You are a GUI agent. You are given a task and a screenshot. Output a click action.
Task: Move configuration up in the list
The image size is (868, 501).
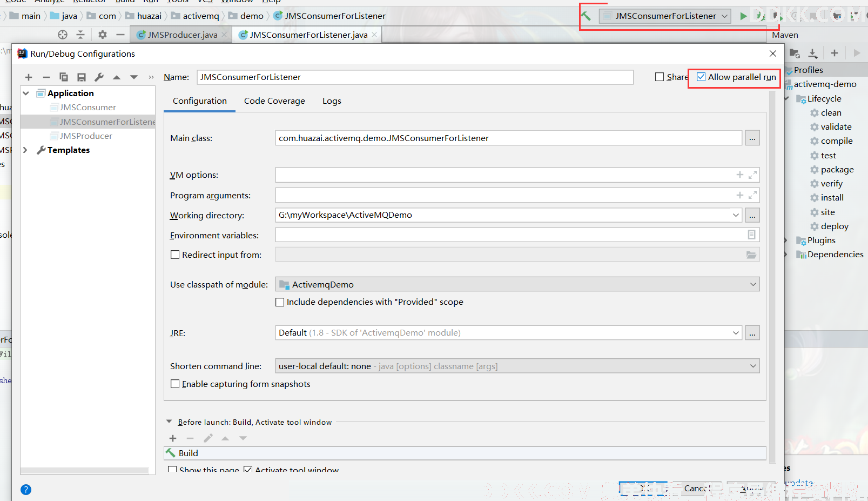[117, 77]
